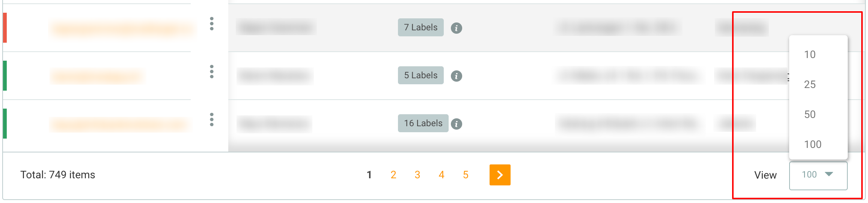This screenshot has width=868, height=203.
Task: Click the info icon beside 16 Labels
Action: [x=456, y=124]
